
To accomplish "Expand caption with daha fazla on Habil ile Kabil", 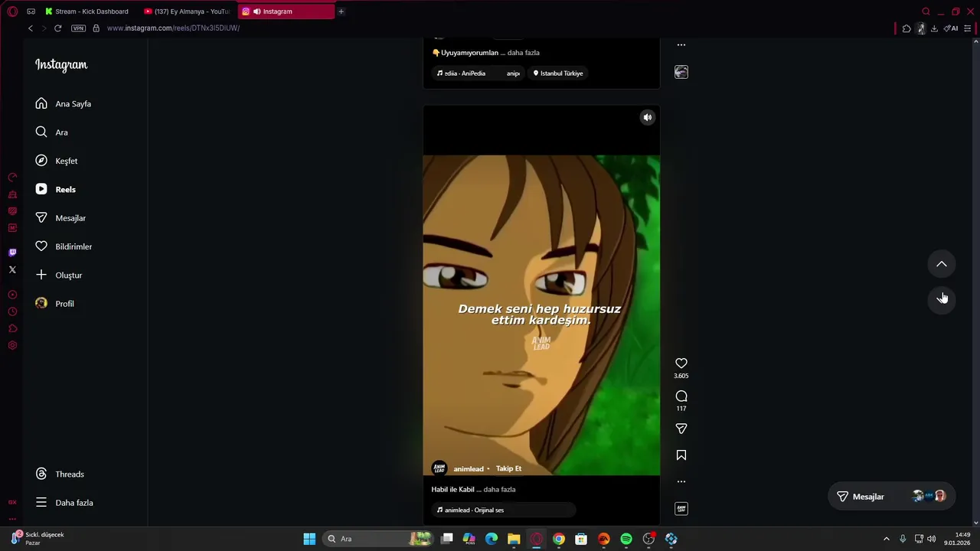I will click(x=499, y=490).
